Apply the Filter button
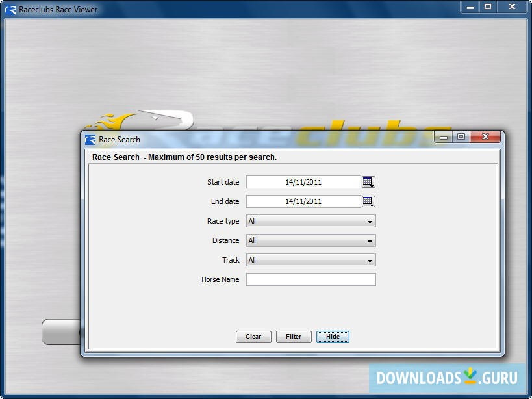This screenshot has width=532, height=399. [x=294, y=337]
